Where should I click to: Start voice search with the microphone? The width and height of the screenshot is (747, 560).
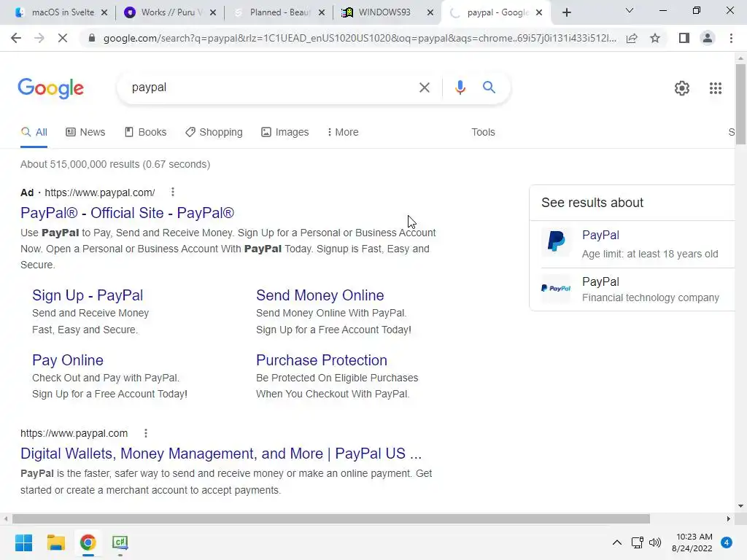click(x=460, y=87)
